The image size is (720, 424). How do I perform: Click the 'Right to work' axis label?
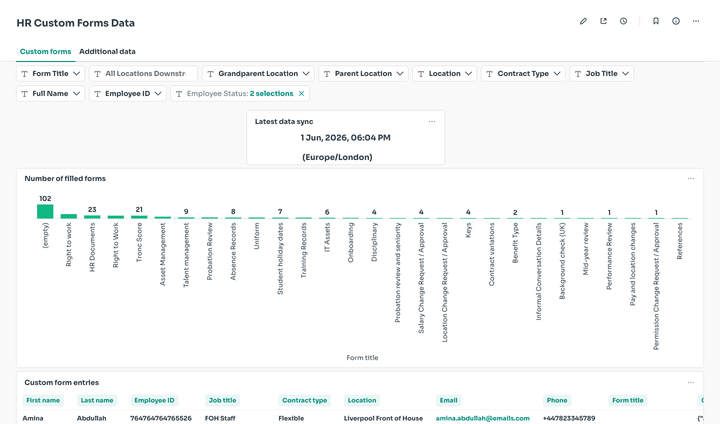coord(68,244)
